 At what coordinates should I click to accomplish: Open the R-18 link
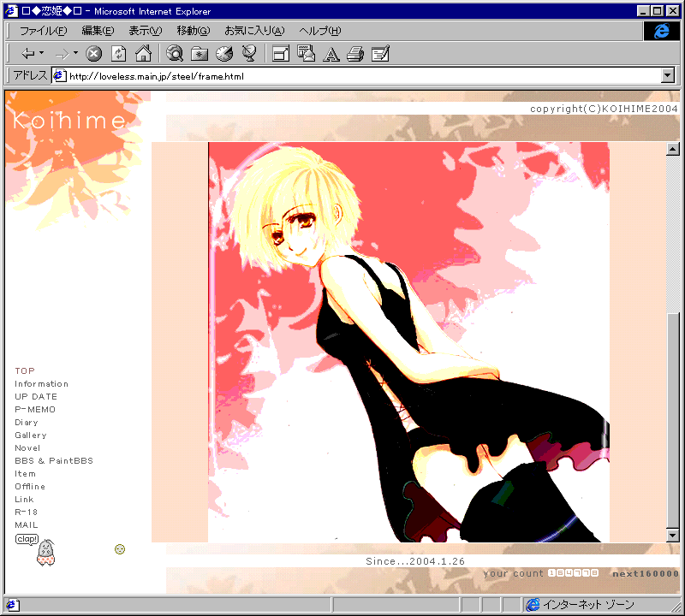pos(27,512)
